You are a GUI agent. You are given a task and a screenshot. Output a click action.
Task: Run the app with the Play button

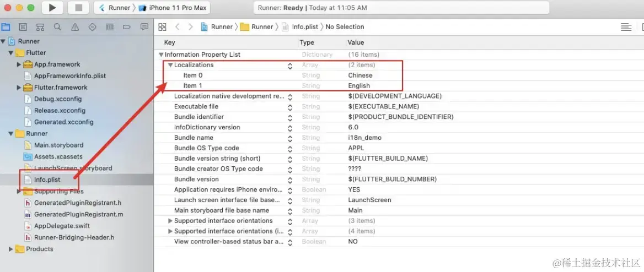(x=52, y=7)
